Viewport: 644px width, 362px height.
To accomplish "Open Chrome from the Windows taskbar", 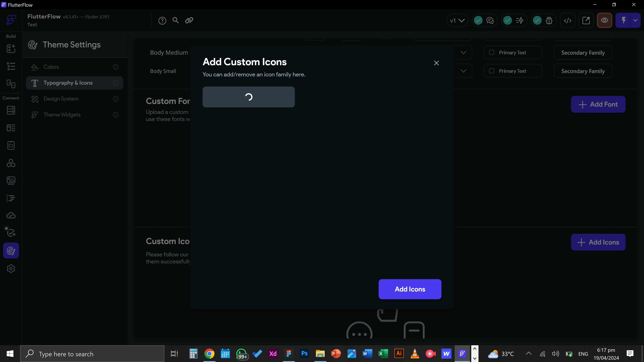I will (209, 354).
